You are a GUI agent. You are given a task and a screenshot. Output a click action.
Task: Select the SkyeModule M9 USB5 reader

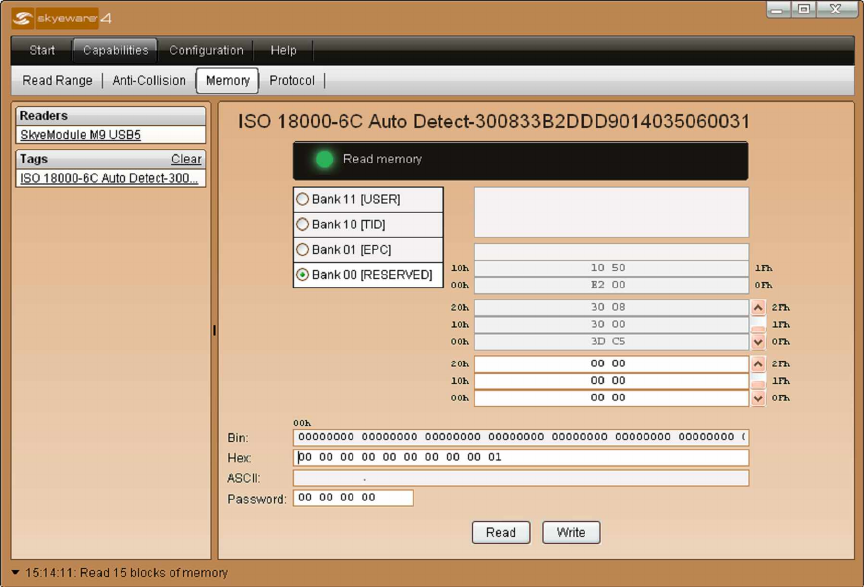click(80, 134)
